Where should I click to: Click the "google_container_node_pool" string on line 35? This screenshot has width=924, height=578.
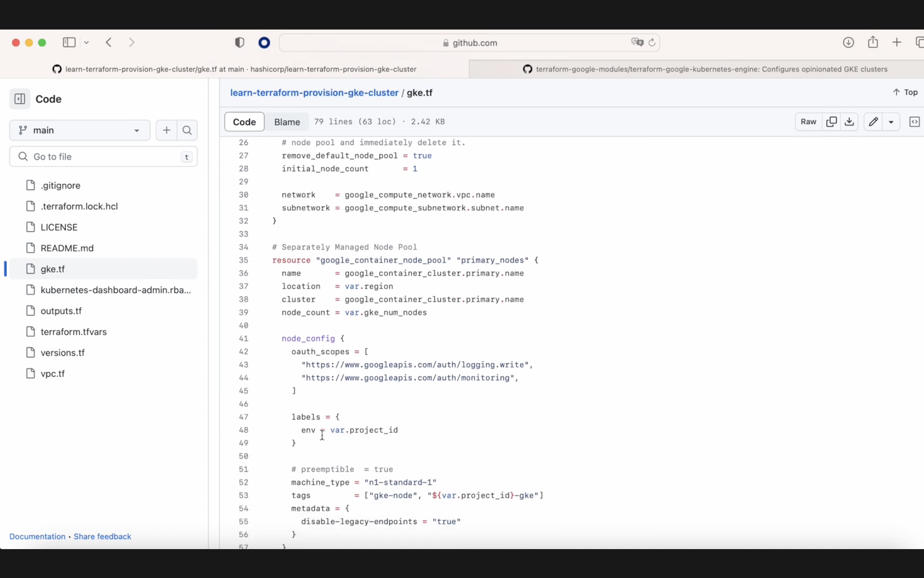pos(383,260)
